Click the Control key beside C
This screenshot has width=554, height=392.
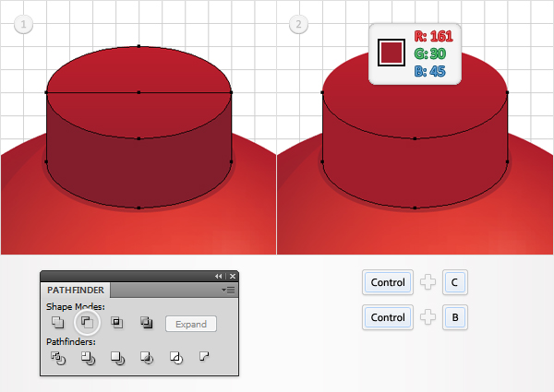(x=388, y=282)
